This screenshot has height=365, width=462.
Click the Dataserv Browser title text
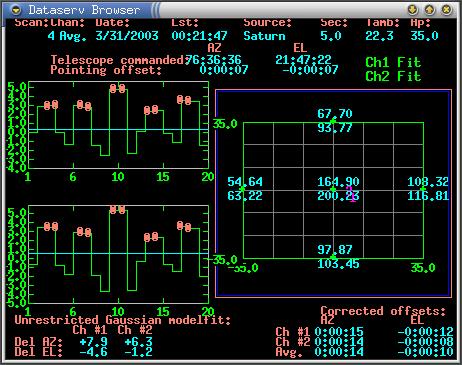(x=84, y=10)
